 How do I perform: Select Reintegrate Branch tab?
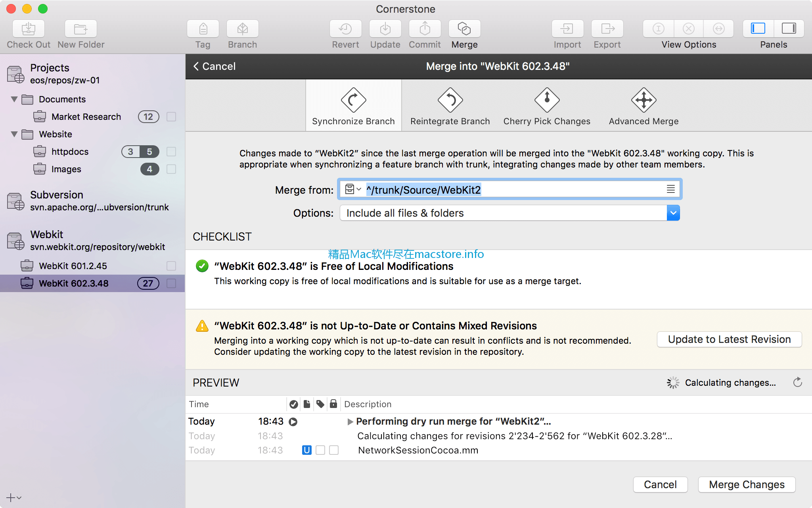pyautogui.click(x=450, y=106)
